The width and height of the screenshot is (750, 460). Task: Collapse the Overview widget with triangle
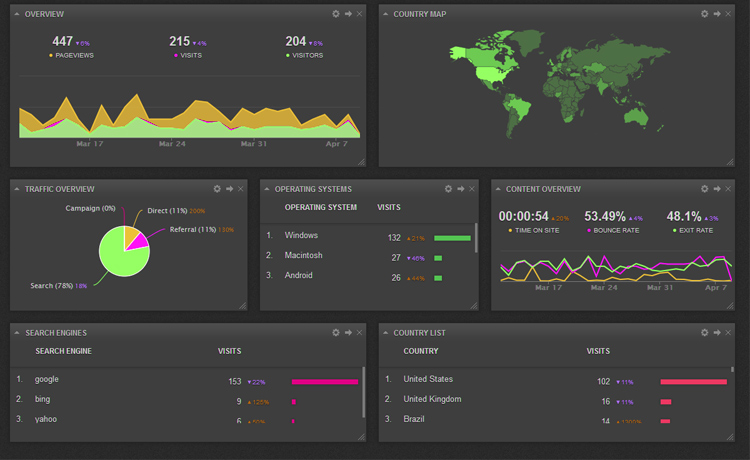[17, 14]
